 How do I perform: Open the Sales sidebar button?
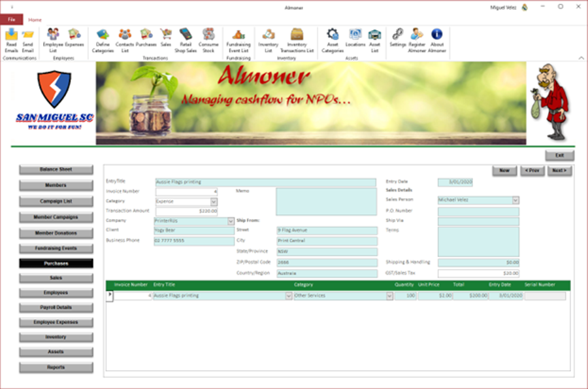56,278
